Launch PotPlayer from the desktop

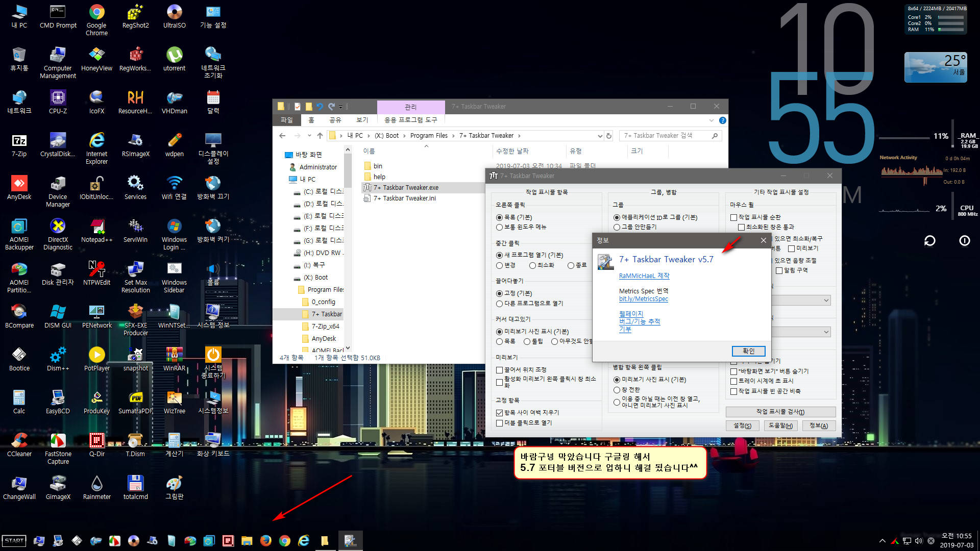point(96,360)
